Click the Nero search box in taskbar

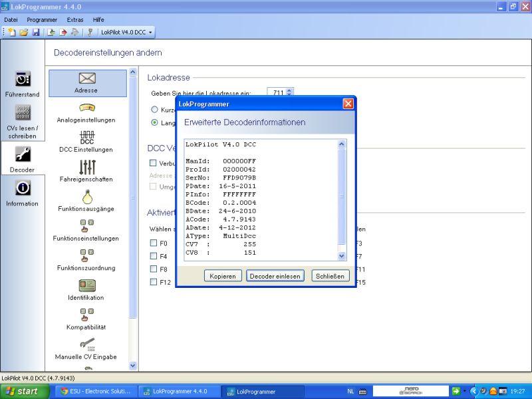tap(410, 392)
